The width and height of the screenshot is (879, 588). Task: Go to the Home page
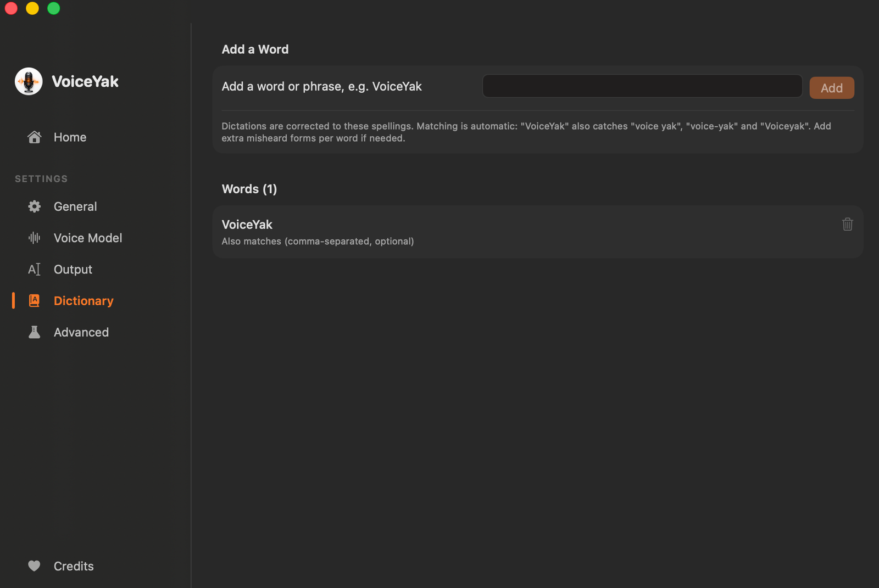tap(70, 137)
